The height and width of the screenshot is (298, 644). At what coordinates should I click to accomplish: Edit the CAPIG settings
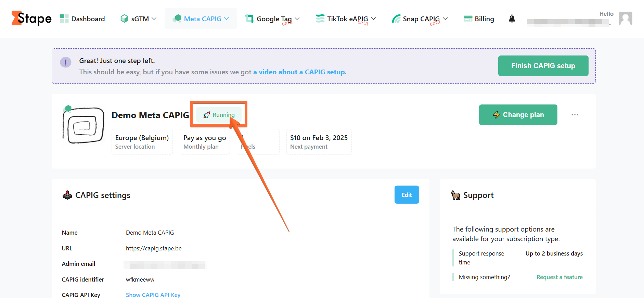407,195
